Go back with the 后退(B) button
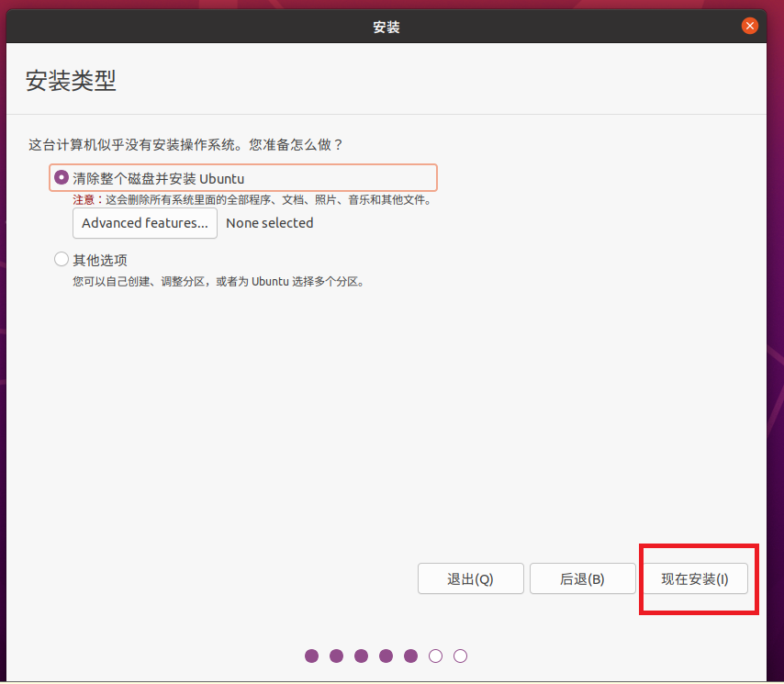784x684 pixels. [x=582, y=579]
